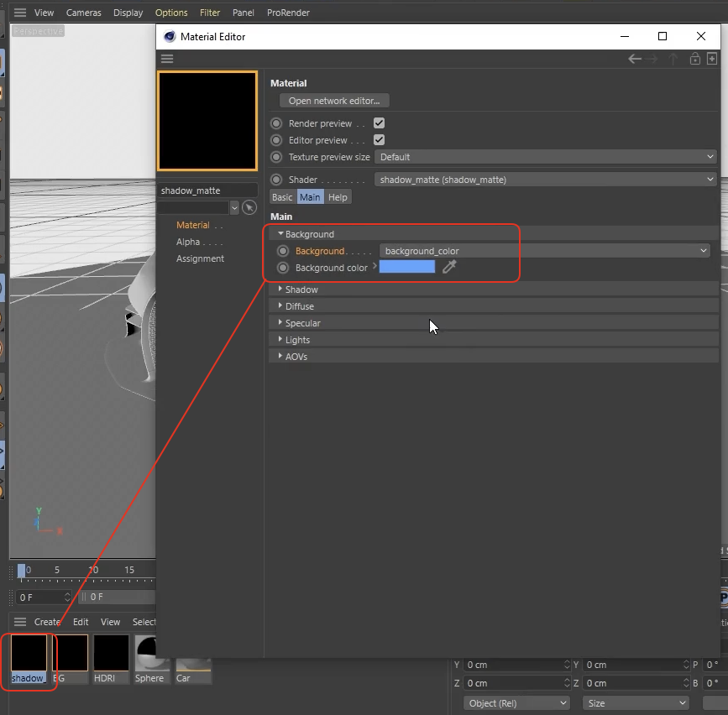Open the background_color dropdown
This screenshot has width=728, height=715.
(545, 251)
